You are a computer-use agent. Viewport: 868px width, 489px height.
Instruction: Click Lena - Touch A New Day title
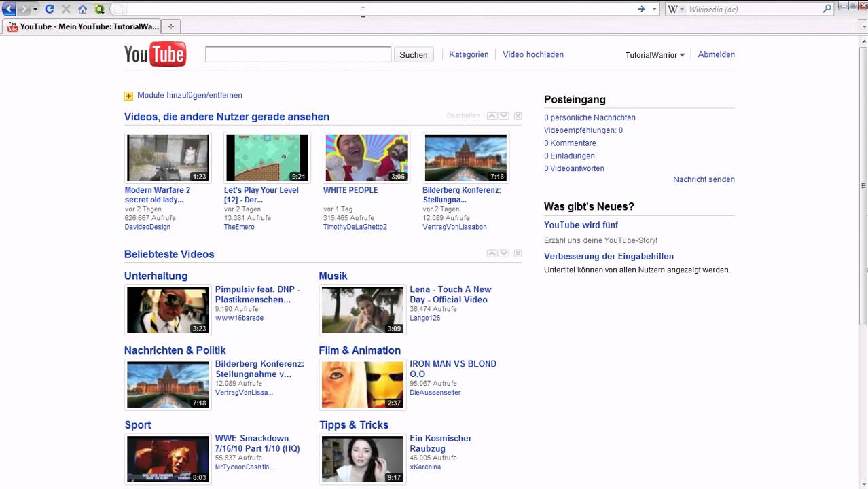[450, 294]
